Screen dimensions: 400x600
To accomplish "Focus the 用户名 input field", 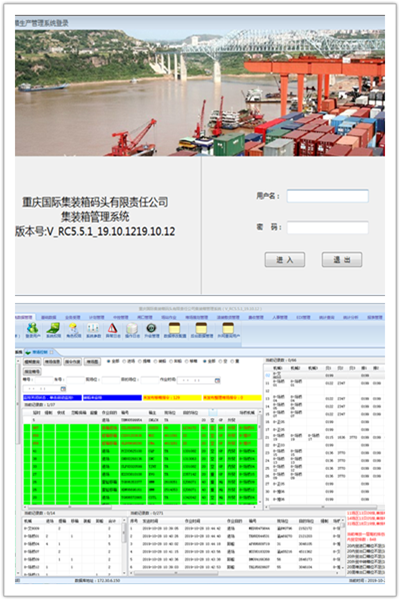I will 328,196.
